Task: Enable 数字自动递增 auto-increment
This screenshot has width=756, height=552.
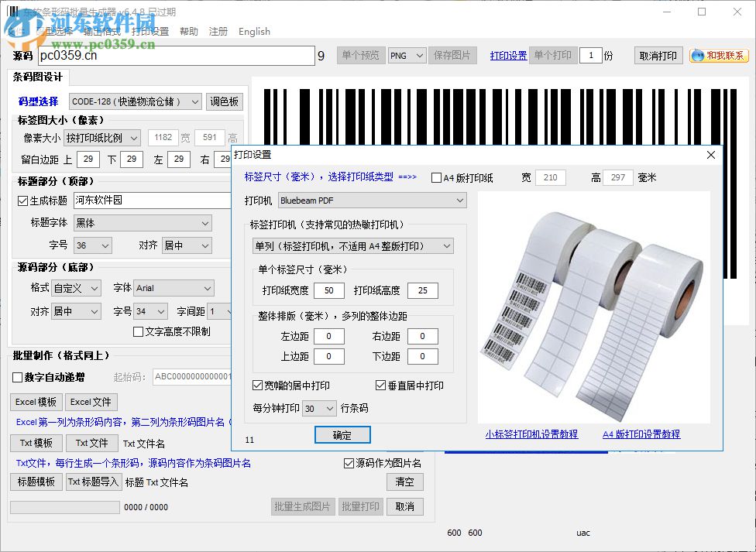Action: [17, 378]
